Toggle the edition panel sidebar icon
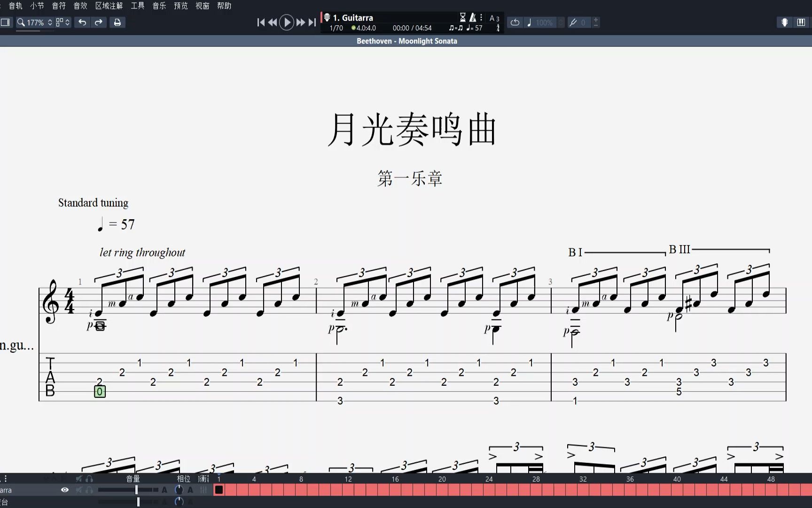Viewport: 812px width, 508px height. [5, 22]
